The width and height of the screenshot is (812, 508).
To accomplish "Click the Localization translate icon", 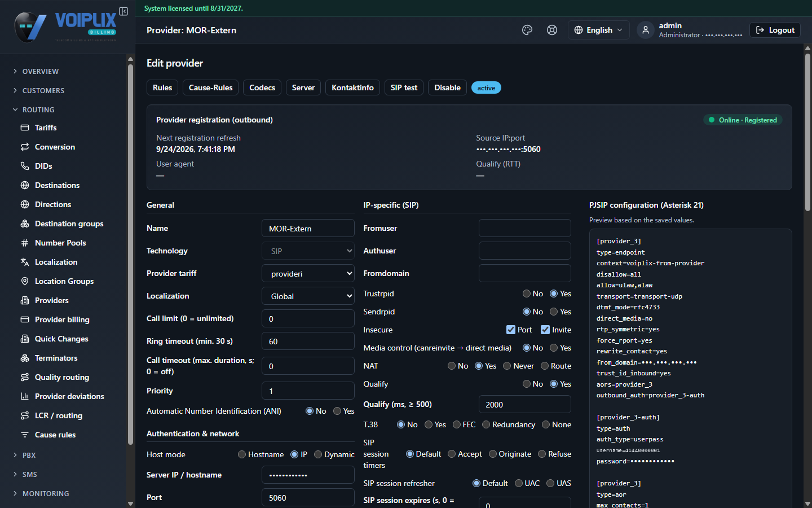I will (25, 262).
